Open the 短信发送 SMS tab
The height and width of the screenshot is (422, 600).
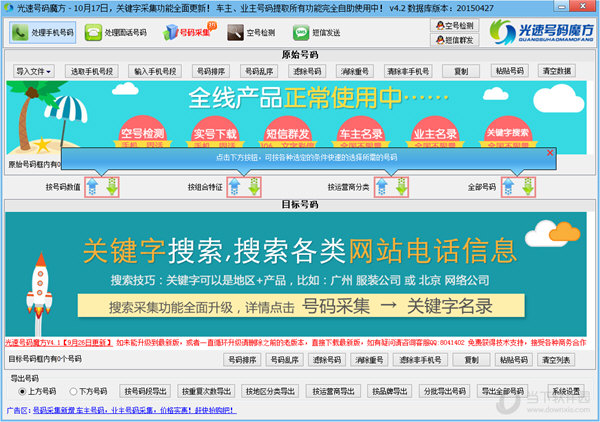point(317,33)
